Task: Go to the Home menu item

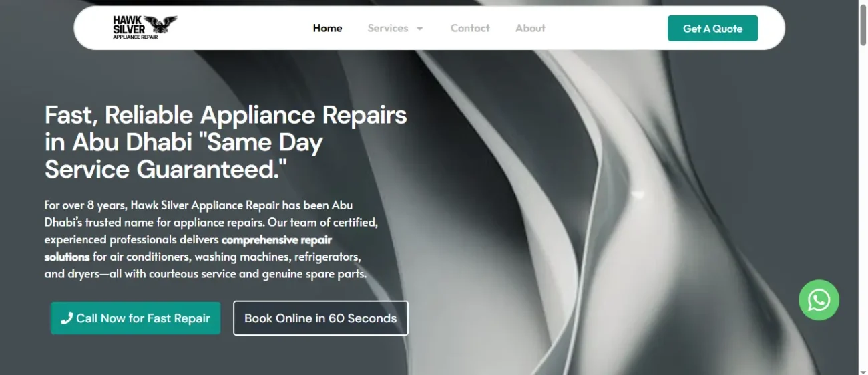Action: click(327, 28)
